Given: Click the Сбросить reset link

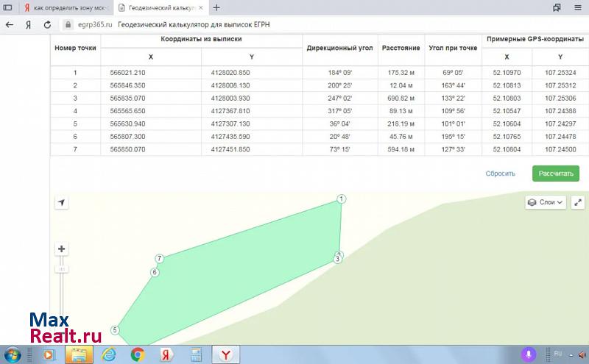Looking at the screenshot, I should pyautogui.click(x=500, y=174).
